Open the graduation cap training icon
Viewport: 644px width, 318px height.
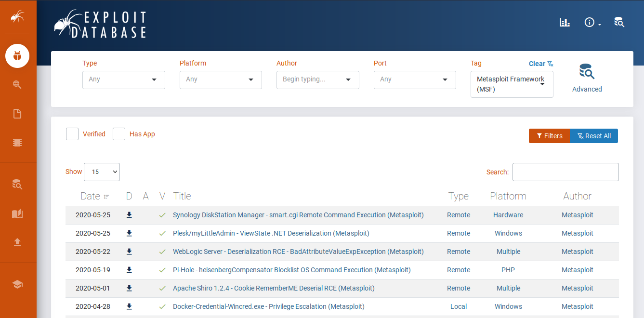17,284
